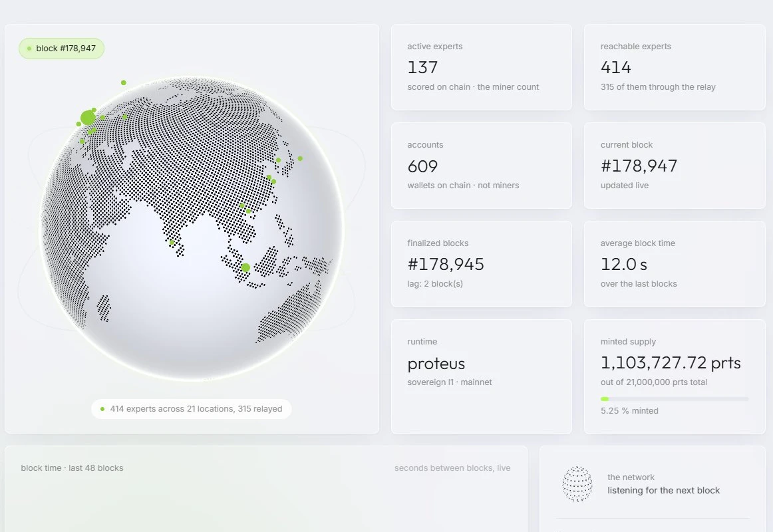Click the isolated green dot above the globe
Viewport: 773px width, 532px height.
pyautogui.click(x=124, y=82)
